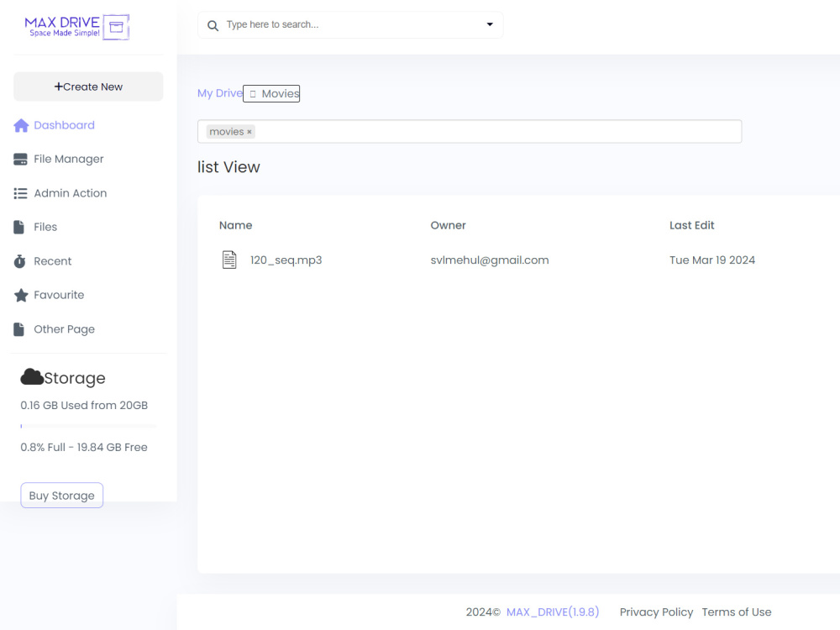Open the Favourite menu item

click(59, 295)
